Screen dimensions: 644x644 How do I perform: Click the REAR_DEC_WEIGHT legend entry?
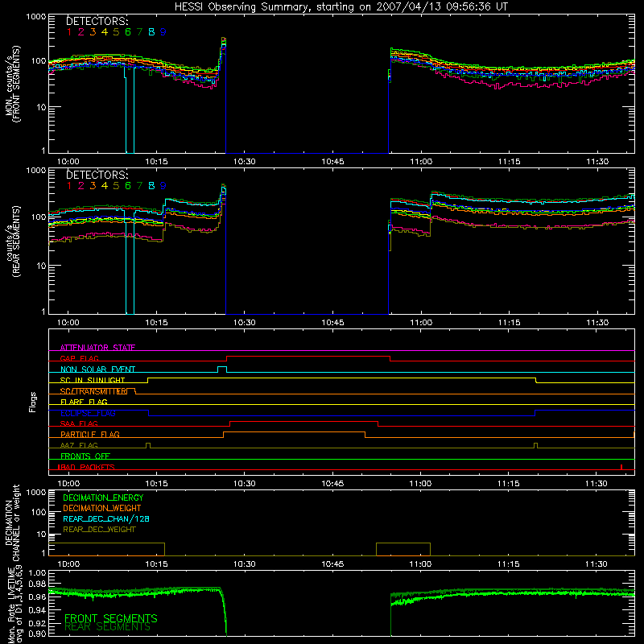point(99,530)
